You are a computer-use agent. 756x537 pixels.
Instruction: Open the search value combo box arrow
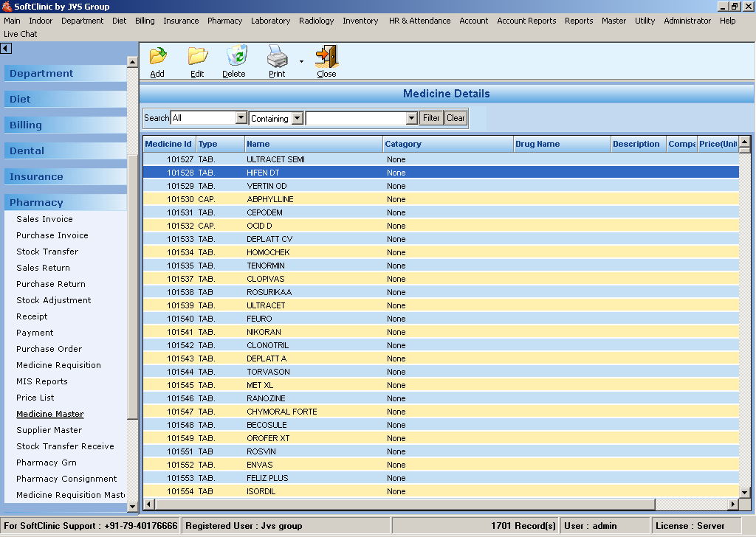(x=412, y=118)
